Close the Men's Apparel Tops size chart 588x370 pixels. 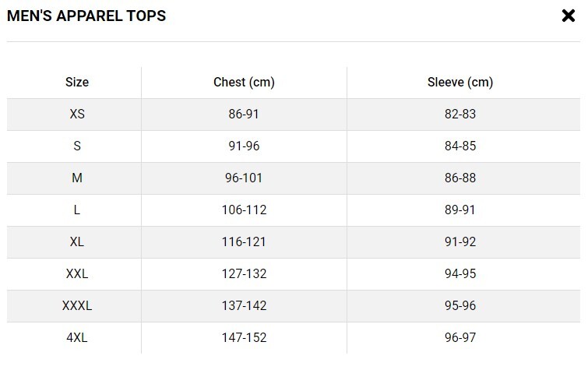pos(568,16)
